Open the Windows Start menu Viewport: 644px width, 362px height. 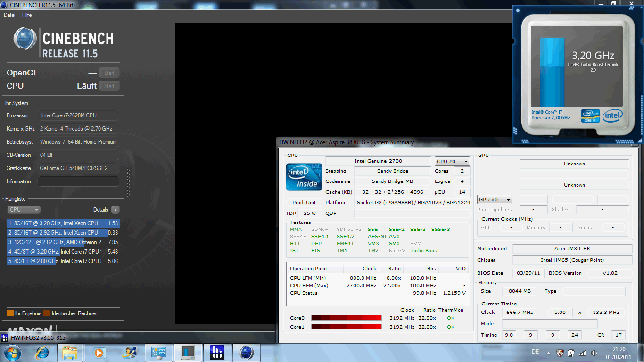pyautogui.click(x=12, y=352)
